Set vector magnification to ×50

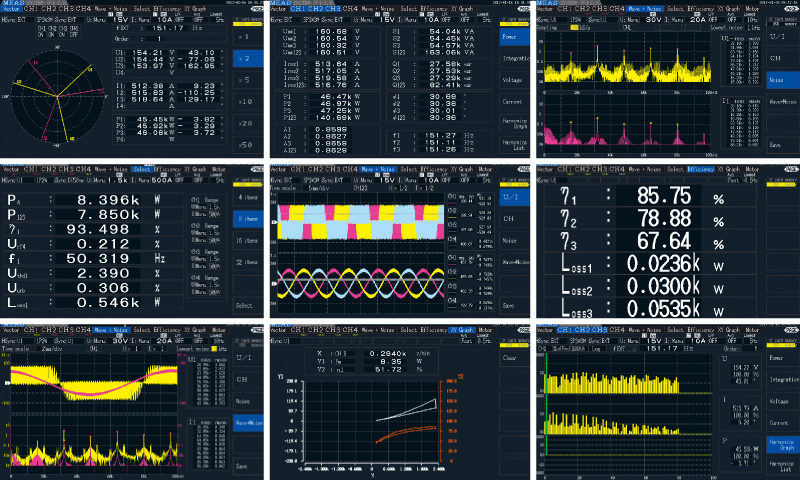[x=246, y=145]
